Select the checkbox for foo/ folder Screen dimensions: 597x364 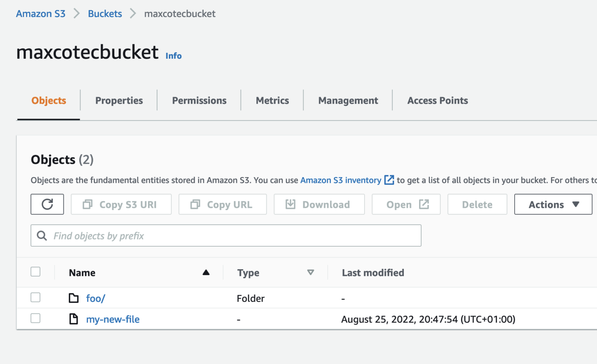35,297
